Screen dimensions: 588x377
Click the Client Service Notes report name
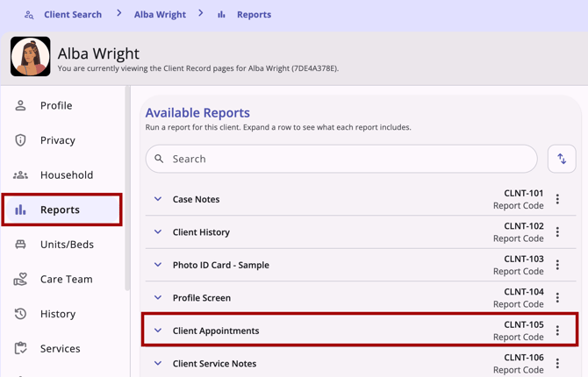pos(214,364)
